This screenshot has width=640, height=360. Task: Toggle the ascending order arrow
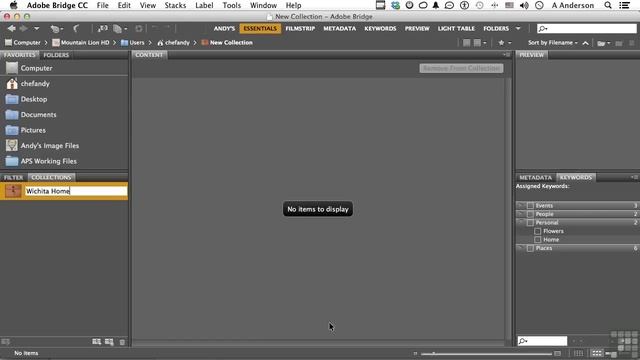(x=585, y=43)
